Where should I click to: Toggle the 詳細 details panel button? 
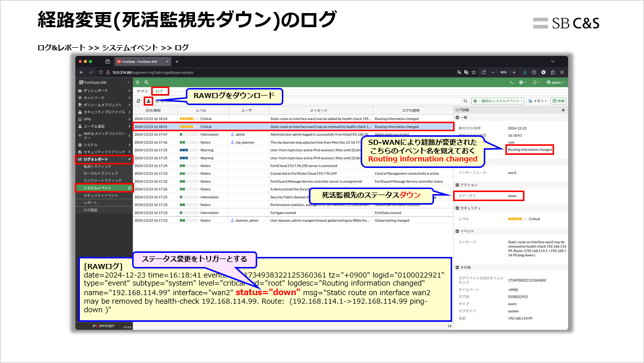pos(559,101)
